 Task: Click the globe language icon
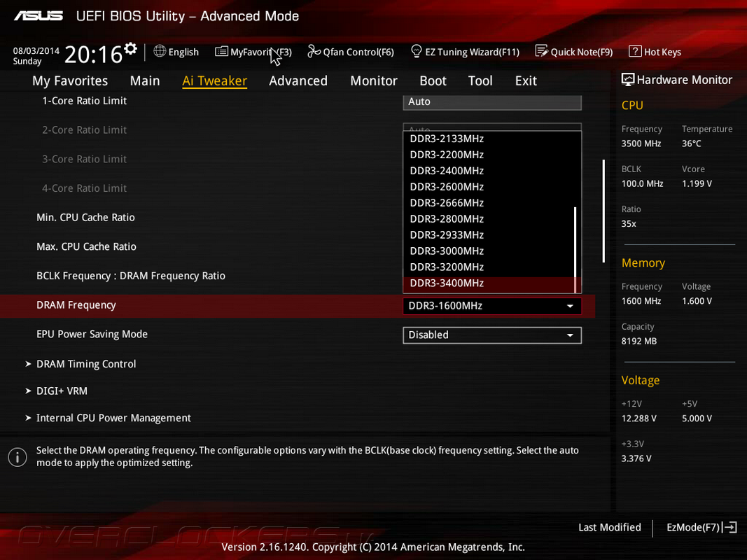[x=160, y=51]
